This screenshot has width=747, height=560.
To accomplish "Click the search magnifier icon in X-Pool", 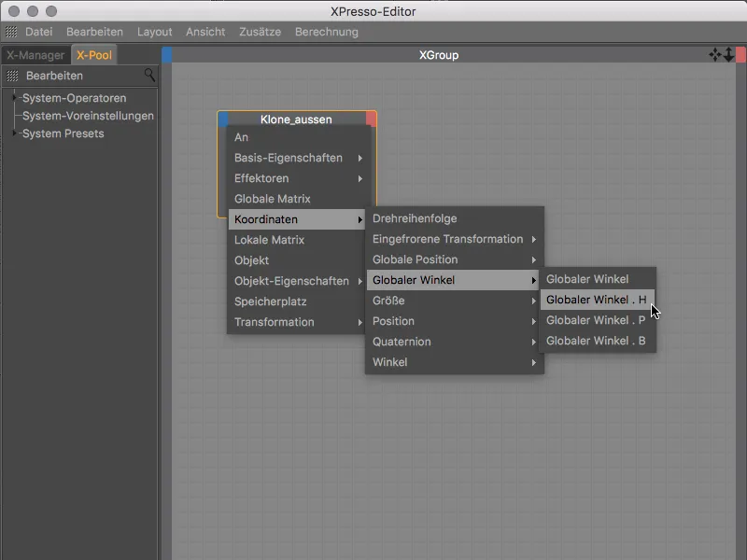I will tap(149, 75).
